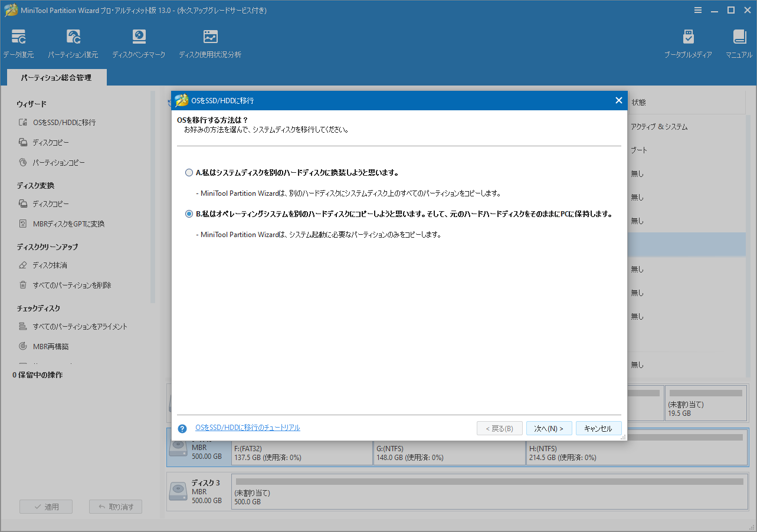Click the ディスク抹消 eraser icon
Viewport: 757px width, 532px height.
(23, 265)
